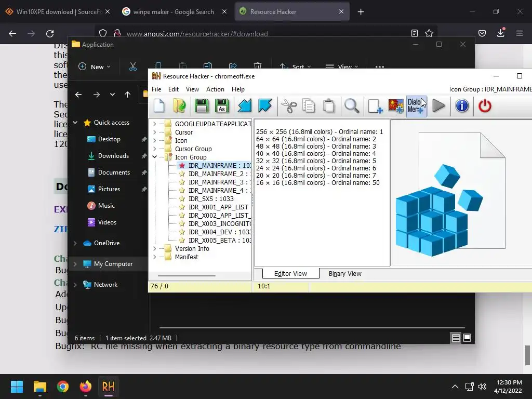Open the File menu in Resource Hacker
This screenshot has width=532, height=399.
(x=156, y=89)
